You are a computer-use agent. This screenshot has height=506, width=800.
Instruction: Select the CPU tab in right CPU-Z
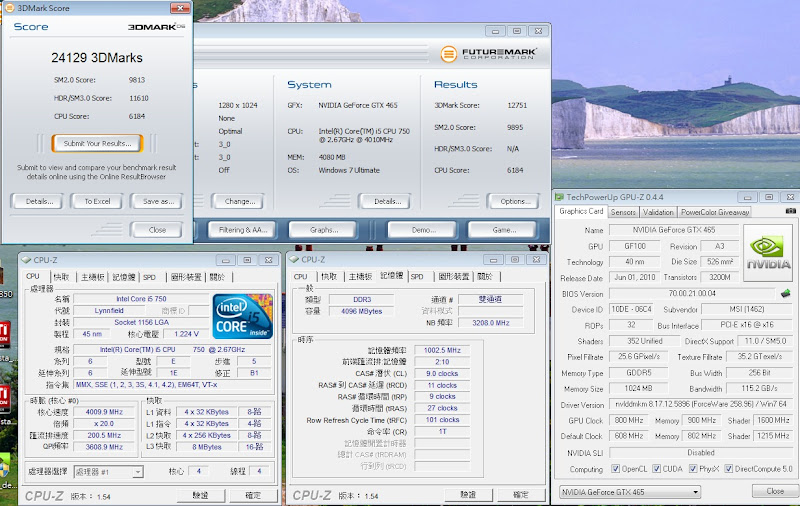(301, 276)
